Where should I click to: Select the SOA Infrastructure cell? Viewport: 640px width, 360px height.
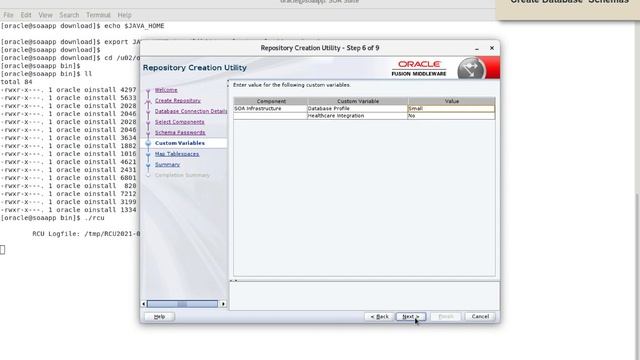tap(270, 109)
